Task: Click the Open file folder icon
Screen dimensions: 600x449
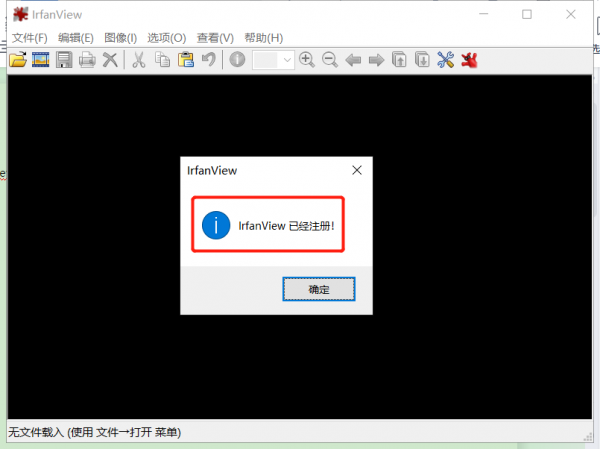Action: point(18,60)
